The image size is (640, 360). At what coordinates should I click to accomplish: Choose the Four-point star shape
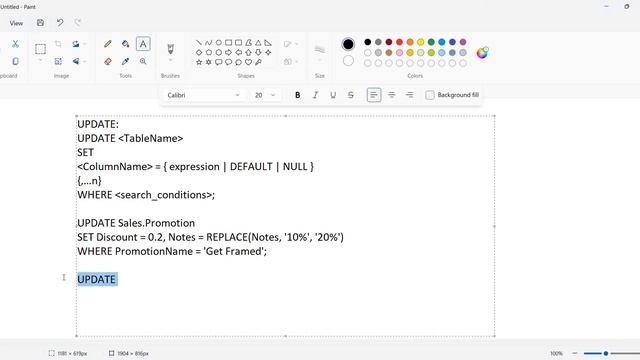coord(268,52)
